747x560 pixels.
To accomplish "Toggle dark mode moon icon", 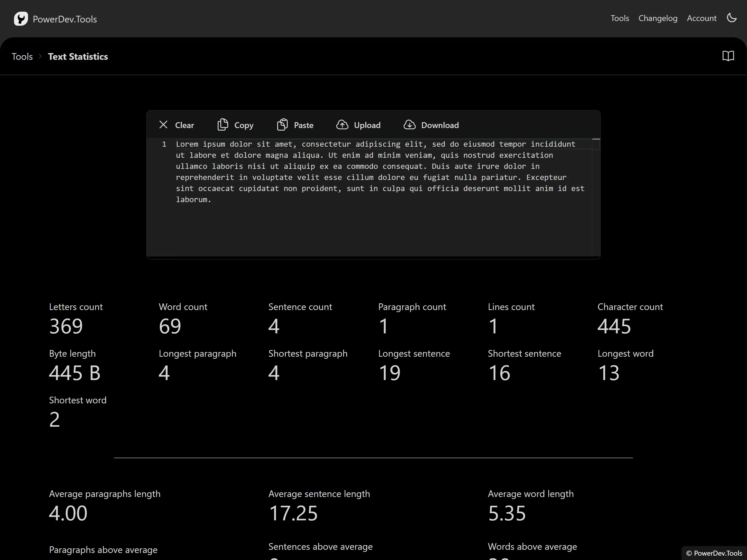I will (x=732, y=18).
